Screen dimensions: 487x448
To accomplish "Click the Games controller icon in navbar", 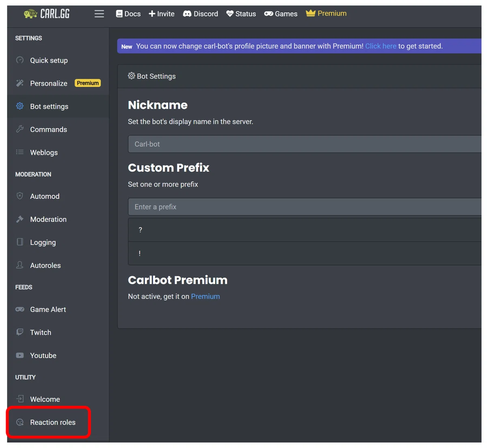I will click(269, 14).
